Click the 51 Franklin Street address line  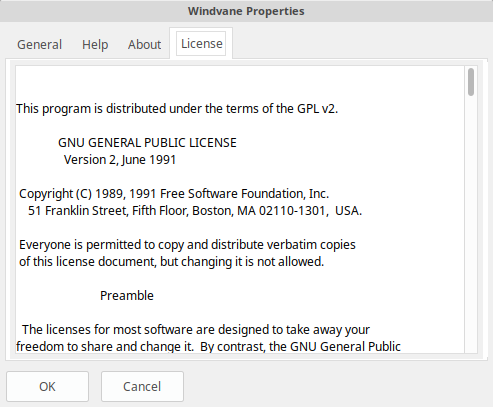click(x=195, y=211)
